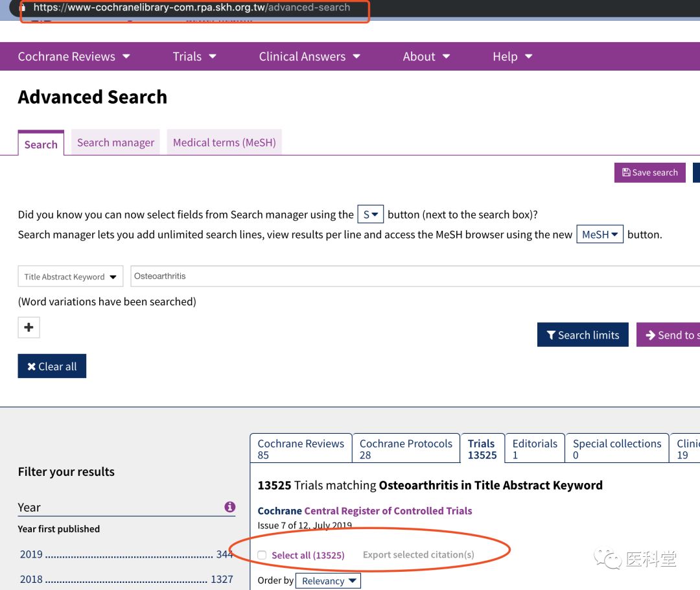Switch to Medical terms (MeSH) tab
Viewport: 700px width, 590px height.
coord(224,143)
